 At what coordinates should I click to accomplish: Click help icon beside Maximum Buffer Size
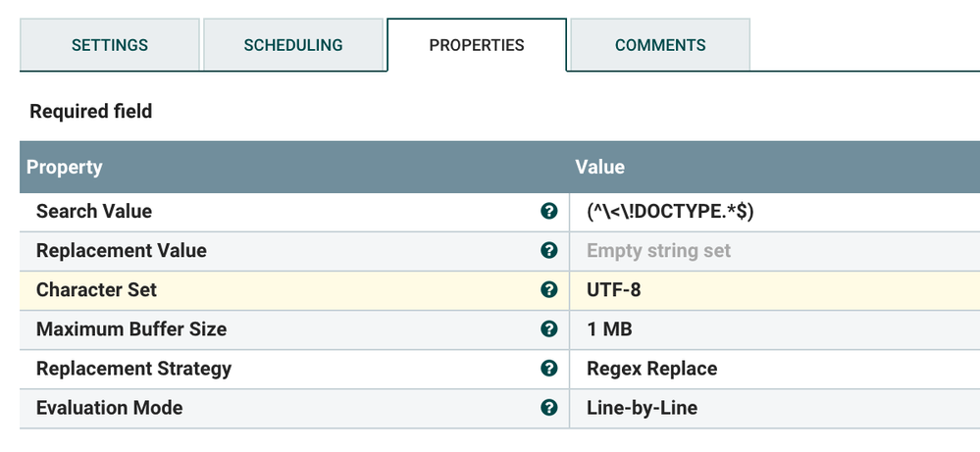pyautogui.click(x=549, y=329)
